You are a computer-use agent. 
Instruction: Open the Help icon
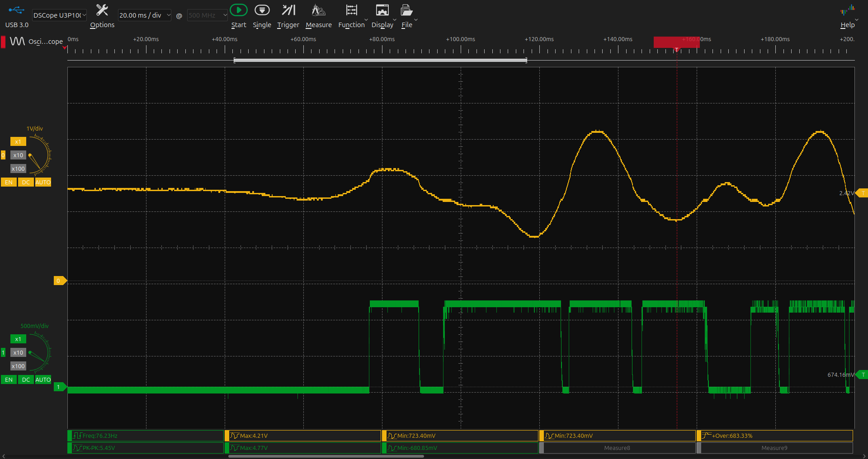click(847, 10)
